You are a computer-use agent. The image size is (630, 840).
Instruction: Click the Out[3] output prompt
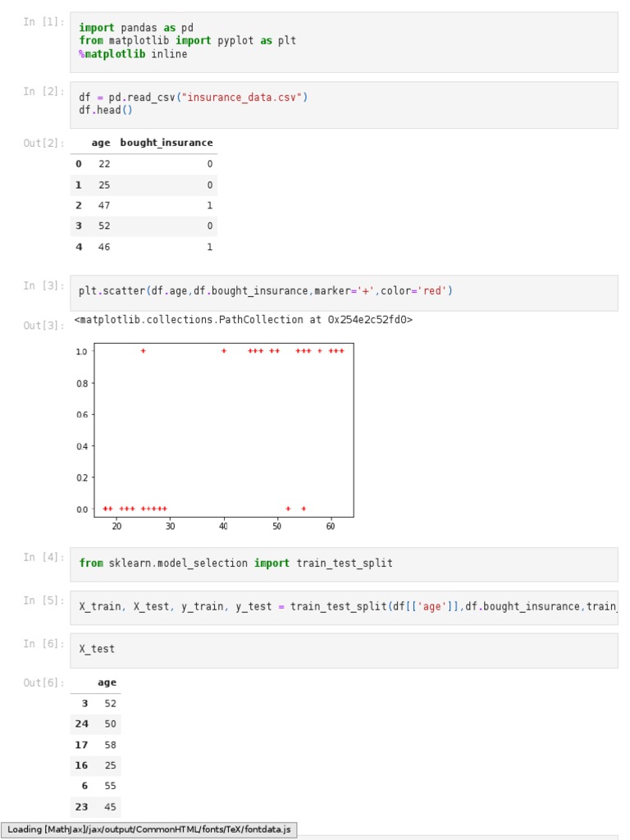(43, 326)
